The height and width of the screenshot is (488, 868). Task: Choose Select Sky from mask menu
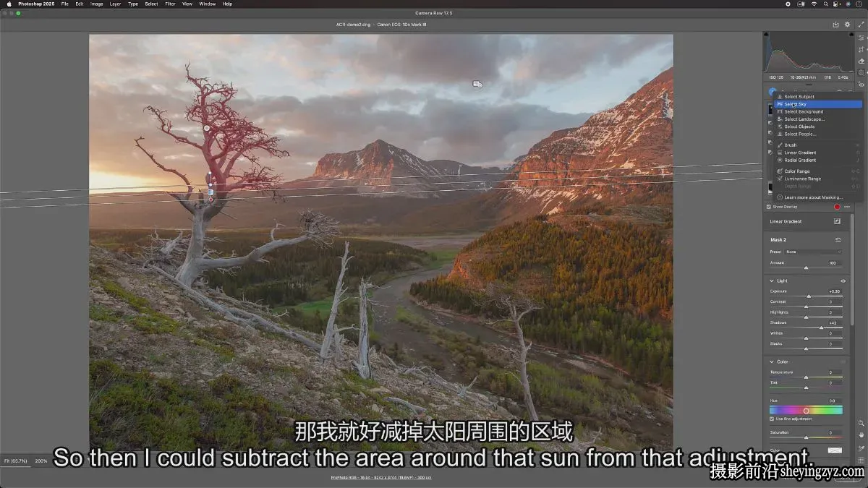point(818,104)
